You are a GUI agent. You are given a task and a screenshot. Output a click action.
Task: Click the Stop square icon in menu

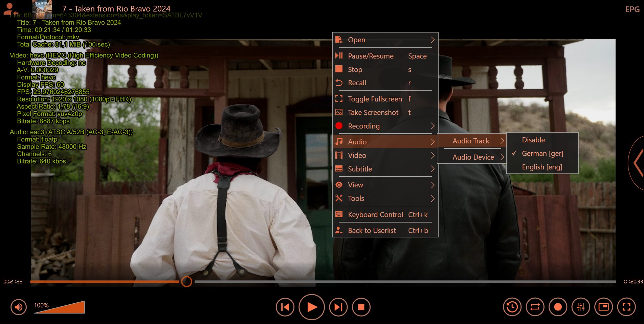pyautogui.click(x=339, y=69)
